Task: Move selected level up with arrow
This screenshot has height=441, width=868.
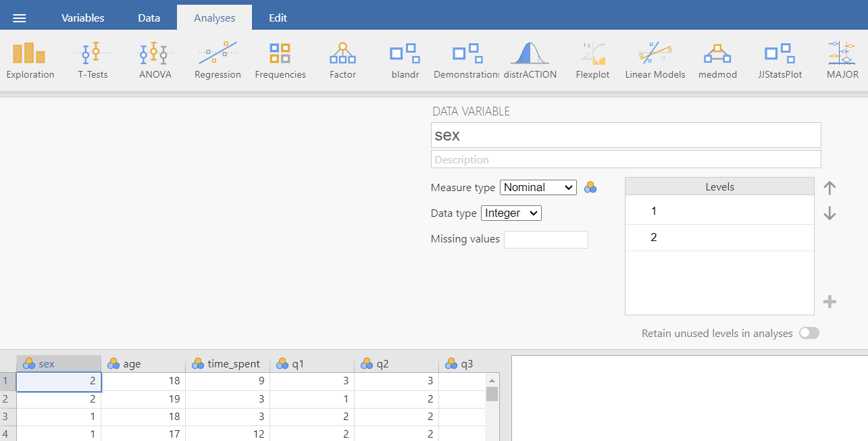Action: pyautogui.click(x=830, y=188)
